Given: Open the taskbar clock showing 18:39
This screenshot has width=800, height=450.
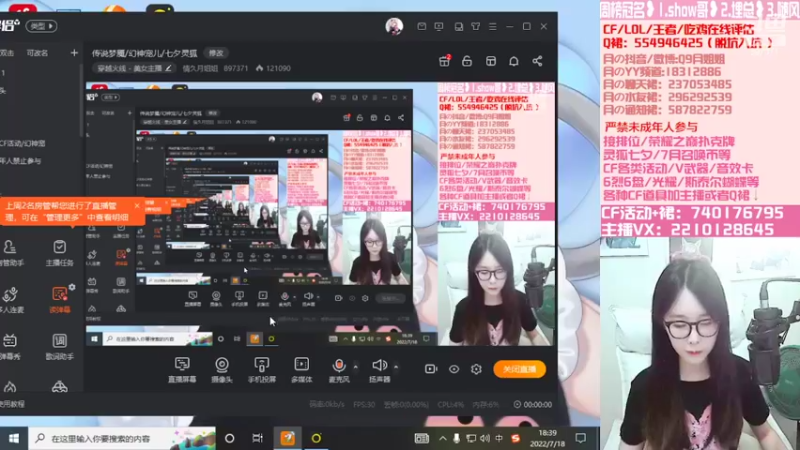Looking at the screenshot, I should coord(547,438).
